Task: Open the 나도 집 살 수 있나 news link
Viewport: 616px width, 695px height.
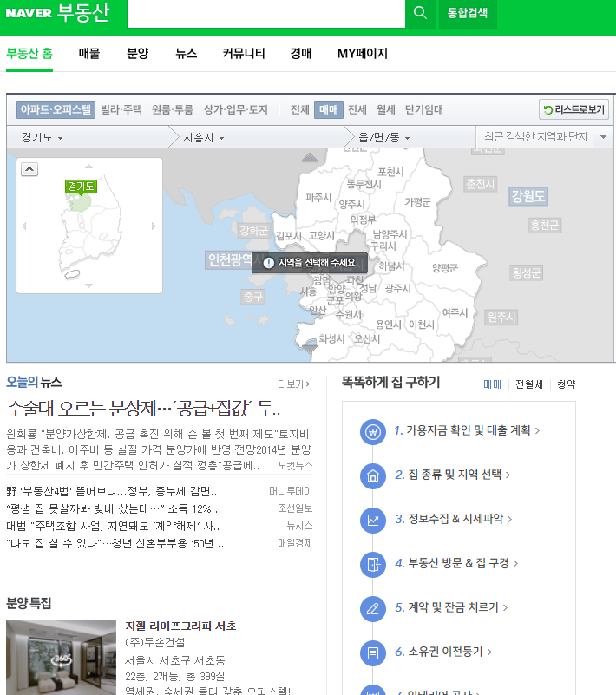Action: click(x=115, y=543)
